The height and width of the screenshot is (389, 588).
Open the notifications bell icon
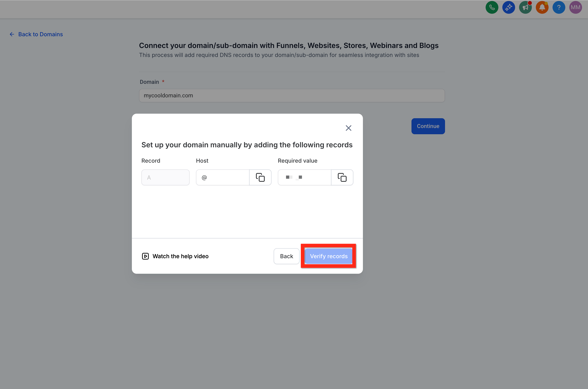coord(542,7)
